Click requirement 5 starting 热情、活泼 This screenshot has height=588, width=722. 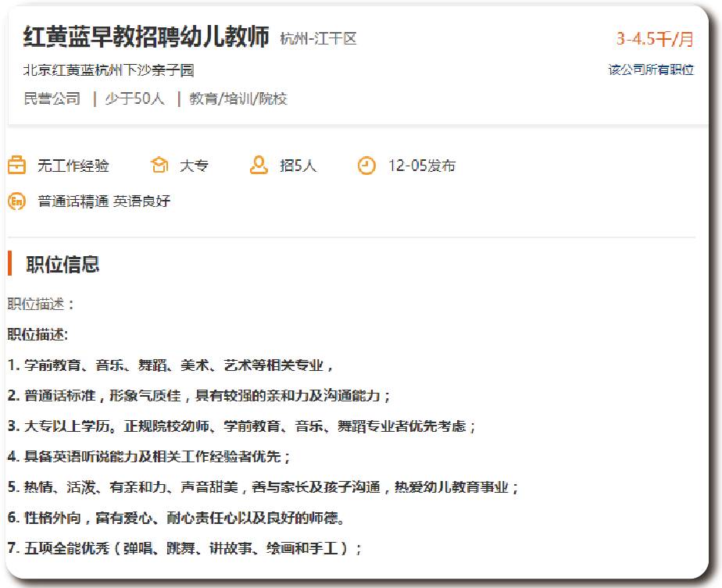(x=263, y=486)
